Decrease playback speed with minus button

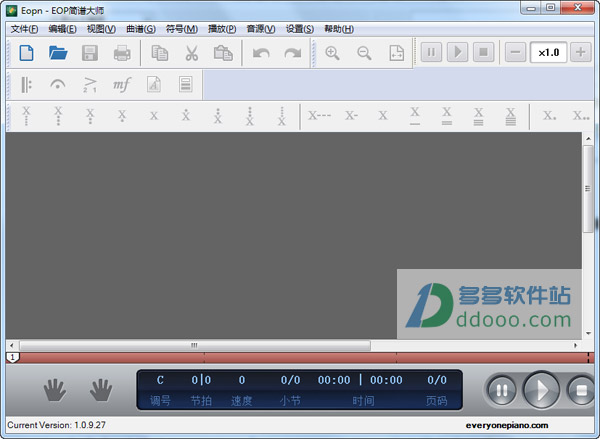coord(515,52)
